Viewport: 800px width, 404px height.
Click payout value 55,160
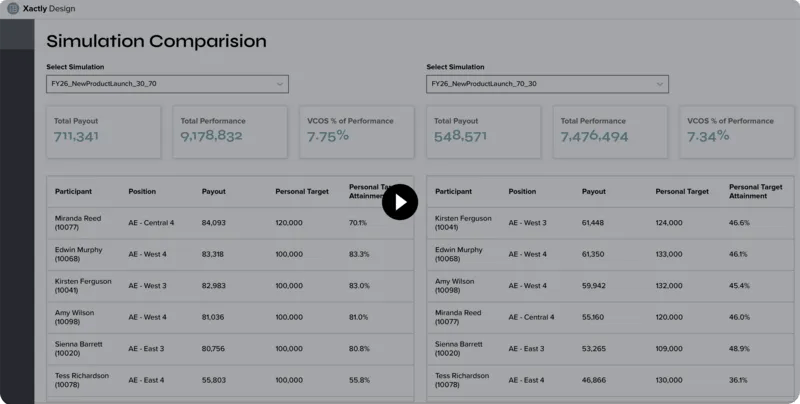[593, 317]
